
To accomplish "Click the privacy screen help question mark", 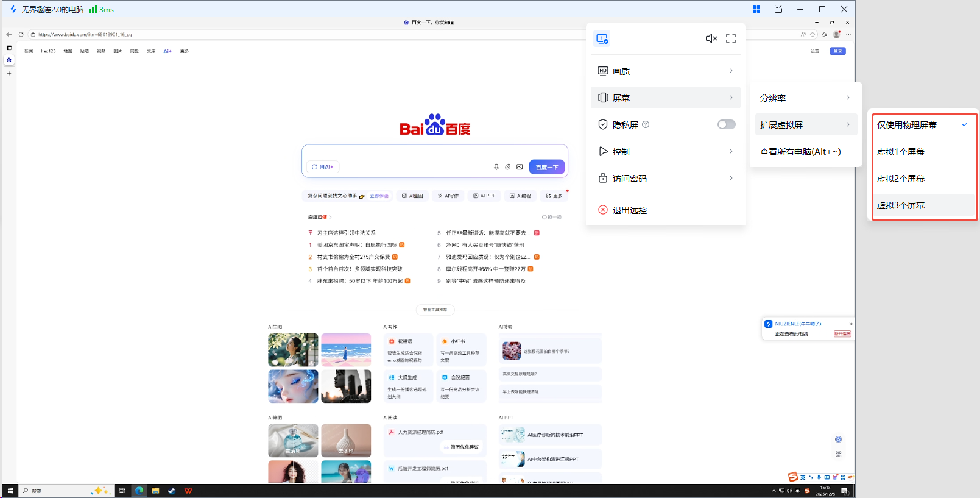I will (646, 124).
